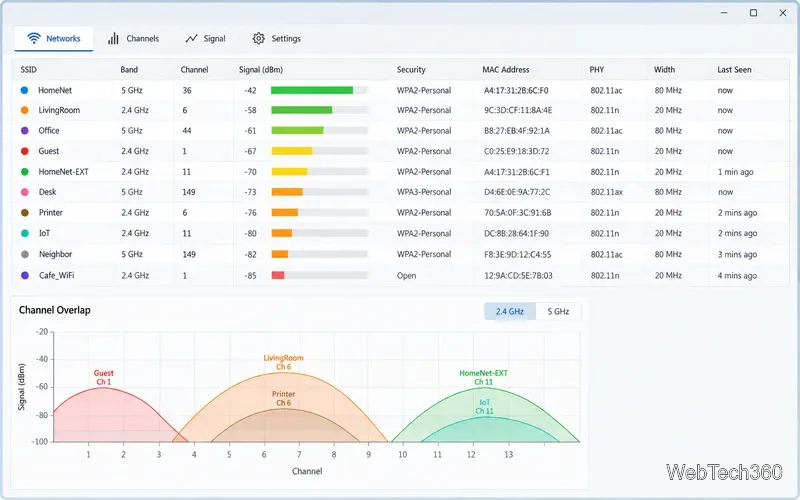Select the Printer network name
The image size is (800, 500).
pyautogui.click(x=51, y=213)
